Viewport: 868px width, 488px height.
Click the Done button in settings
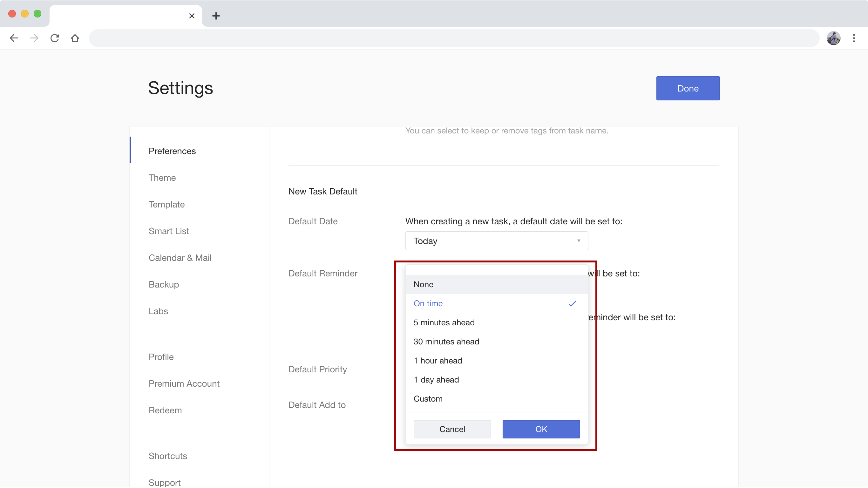coord(688,88)
